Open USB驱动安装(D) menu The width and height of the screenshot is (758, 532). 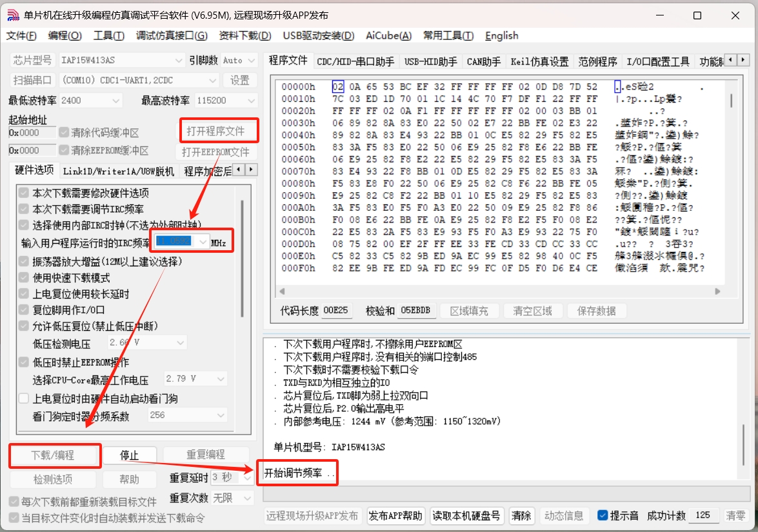(319, 35)
